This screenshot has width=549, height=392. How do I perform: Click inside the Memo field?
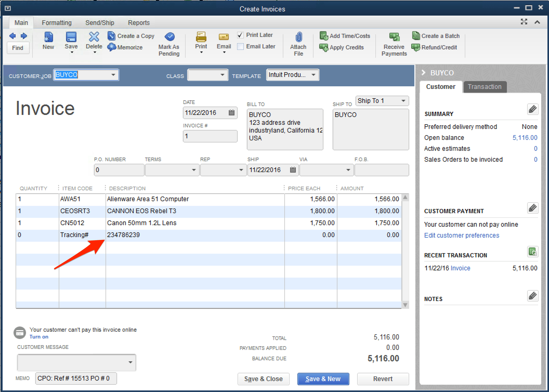(x=76, y=378)
